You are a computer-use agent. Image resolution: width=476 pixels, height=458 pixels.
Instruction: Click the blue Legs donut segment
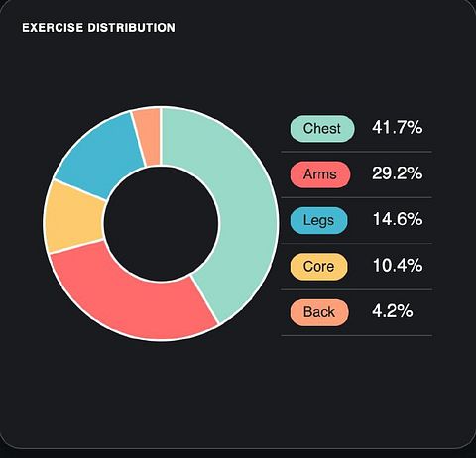(x=102, y=156)
